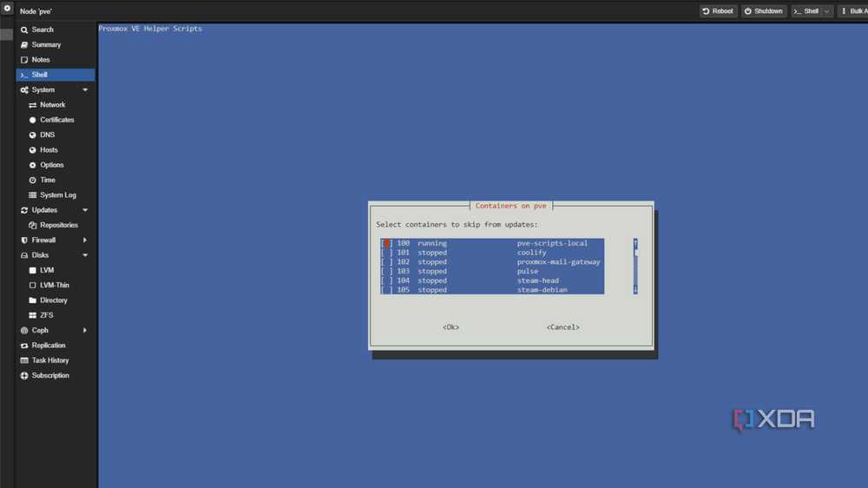The height and width of the screenshot is (488, 868).
Task: Collapse the Disks section arrow
Action: (x=85, y=255)
